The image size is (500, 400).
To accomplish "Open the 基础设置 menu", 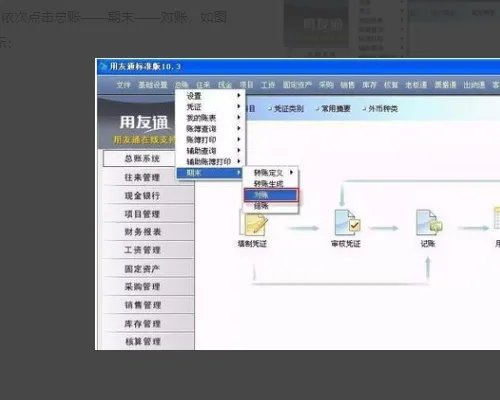I will point(153,85).
